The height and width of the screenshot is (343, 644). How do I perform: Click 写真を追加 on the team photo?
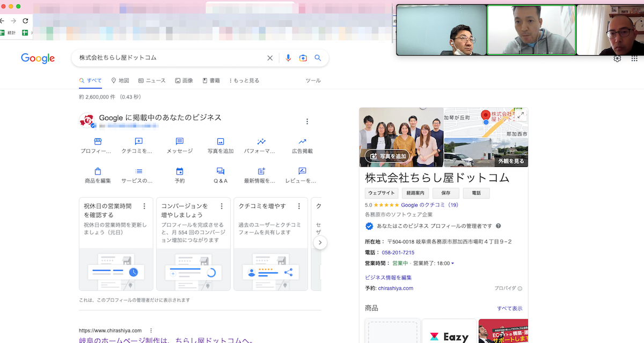click(x=386, y=156)
